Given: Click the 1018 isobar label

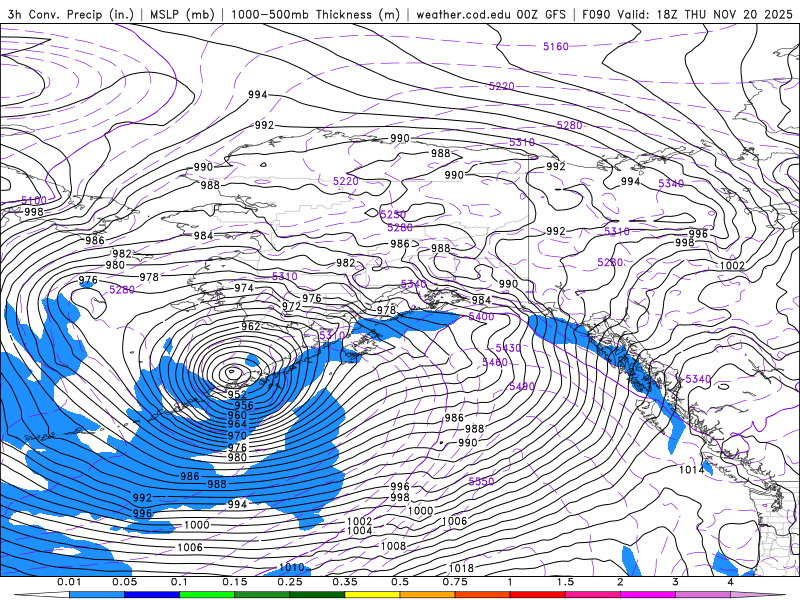Looking at the screenshot, I should point(461,568).
